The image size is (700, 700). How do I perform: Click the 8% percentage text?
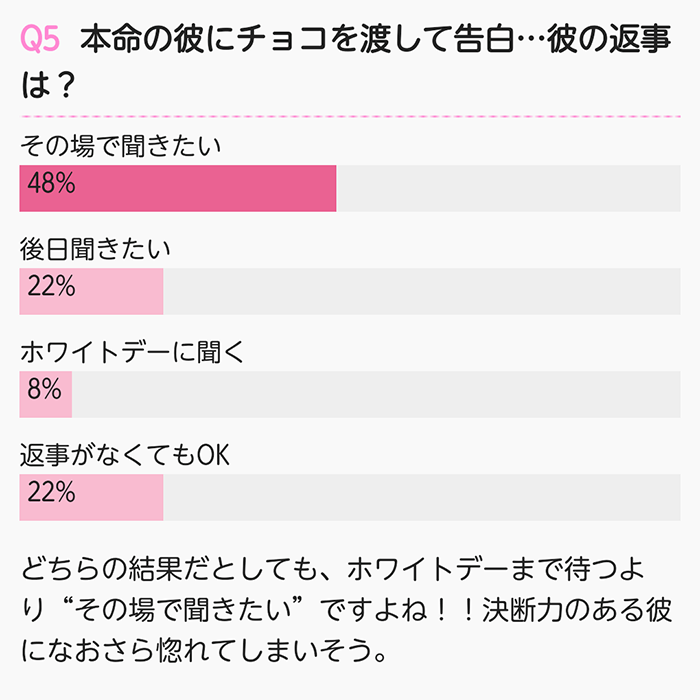tap(44, 388)
